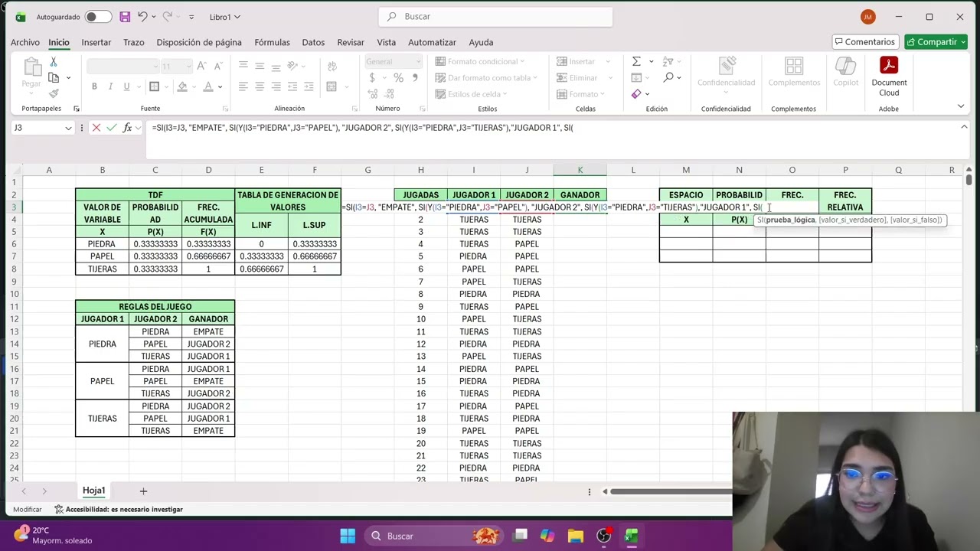Click the vertical scrollbar thumb

[x=969, y=180]
